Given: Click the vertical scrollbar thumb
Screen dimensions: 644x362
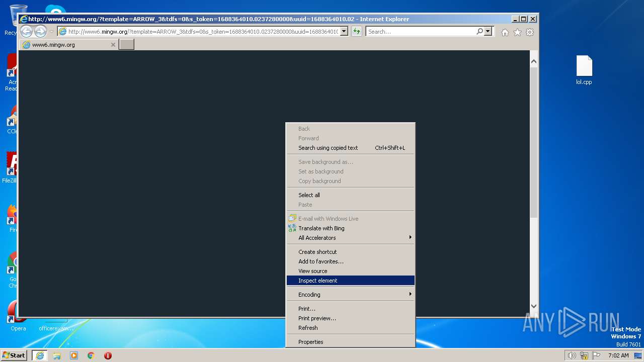Looking at the screenshot, I should coord(534,142).
